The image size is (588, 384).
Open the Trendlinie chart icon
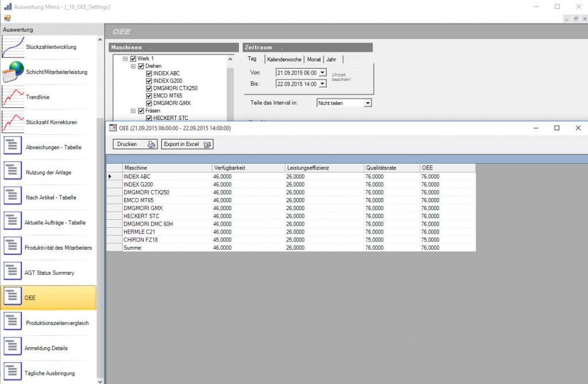[x=13, y=97]
